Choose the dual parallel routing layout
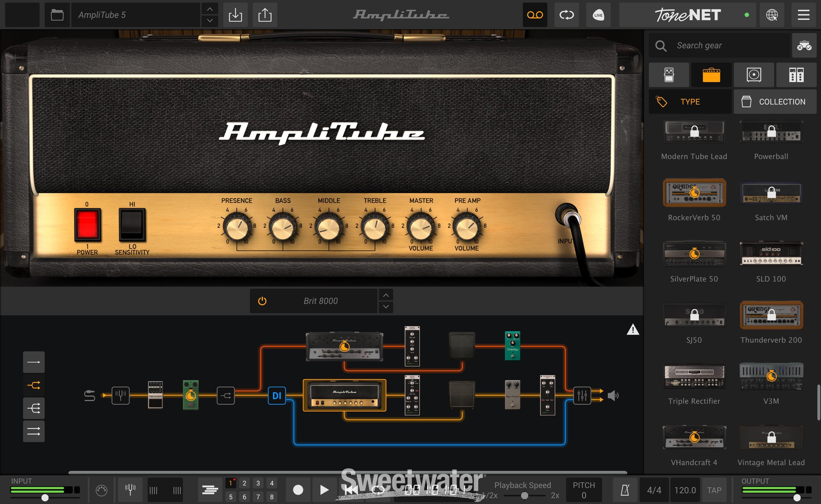 pos(34,431)
